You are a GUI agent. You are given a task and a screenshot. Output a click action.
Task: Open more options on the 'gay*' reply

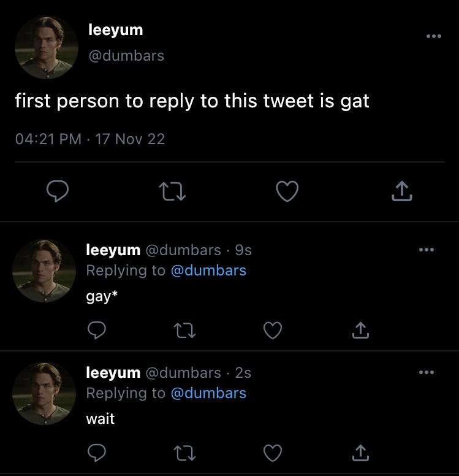coord(427,250)
